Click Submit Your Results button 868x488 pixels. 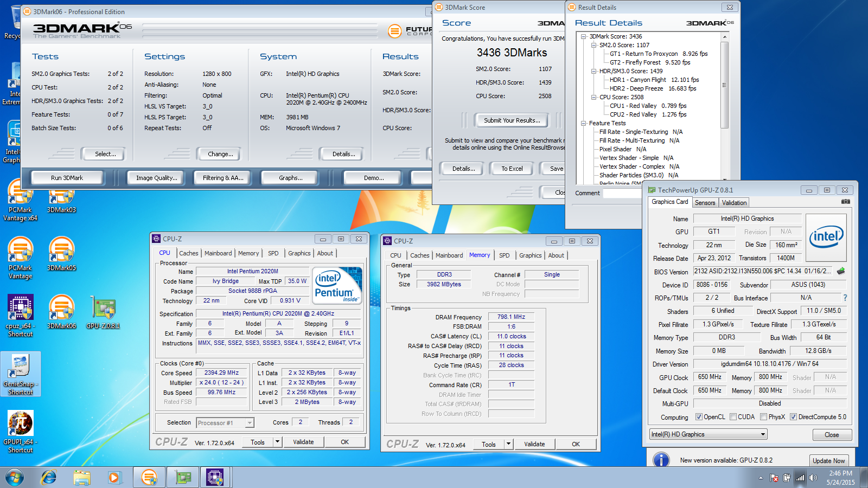tap(512, 120)
